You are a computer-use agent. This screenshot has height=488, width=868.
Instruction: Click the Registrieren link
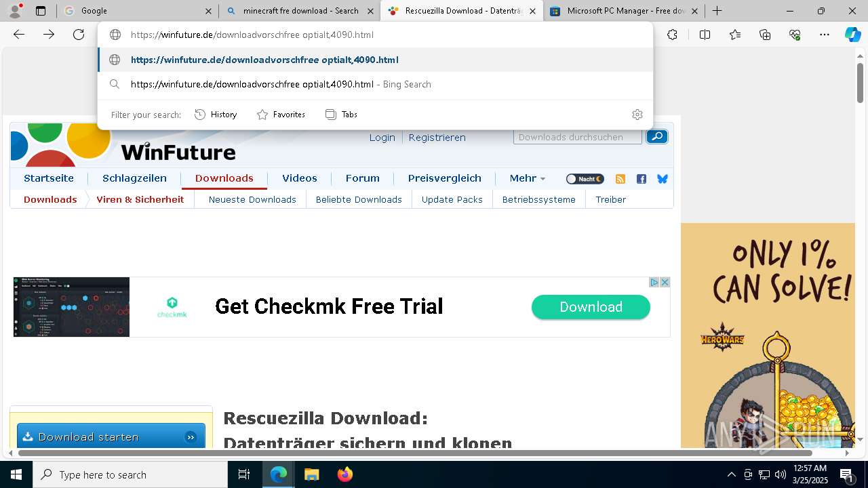437,137
